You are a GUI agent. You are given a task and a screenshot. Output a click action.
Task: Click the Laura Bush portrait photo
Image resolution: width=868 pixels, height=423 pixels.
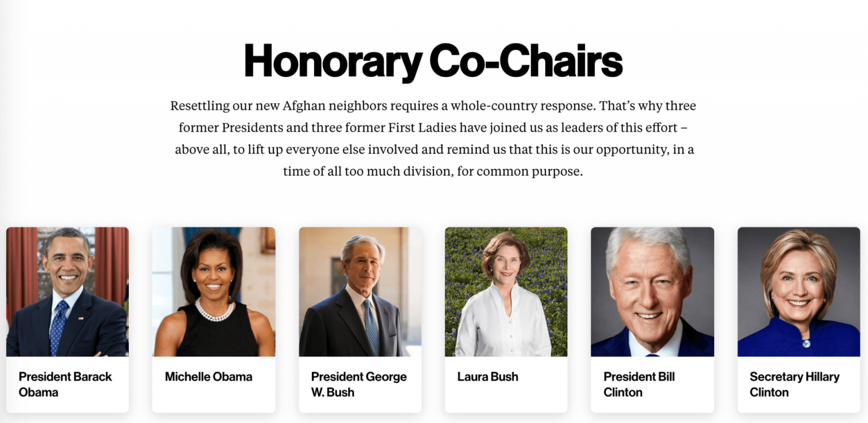point(506,291)
